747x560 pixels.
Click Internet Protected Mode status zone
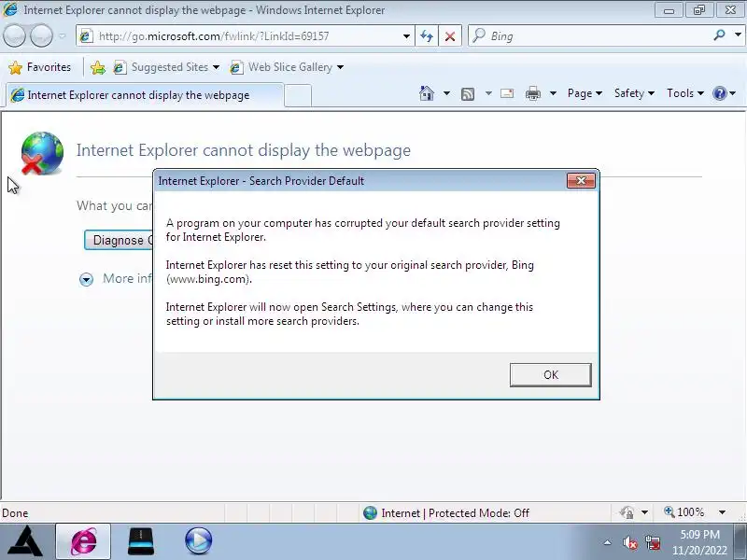click(x=446, y=512)
